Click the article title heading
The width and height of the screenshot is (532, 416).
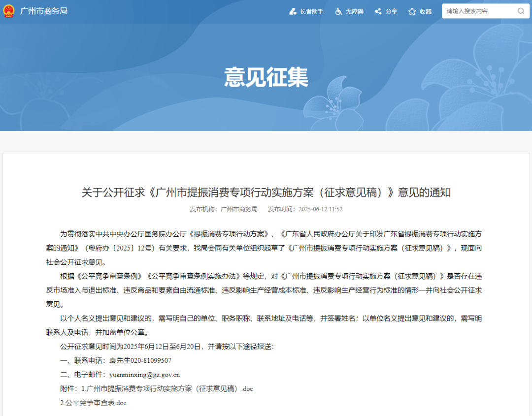266,192
